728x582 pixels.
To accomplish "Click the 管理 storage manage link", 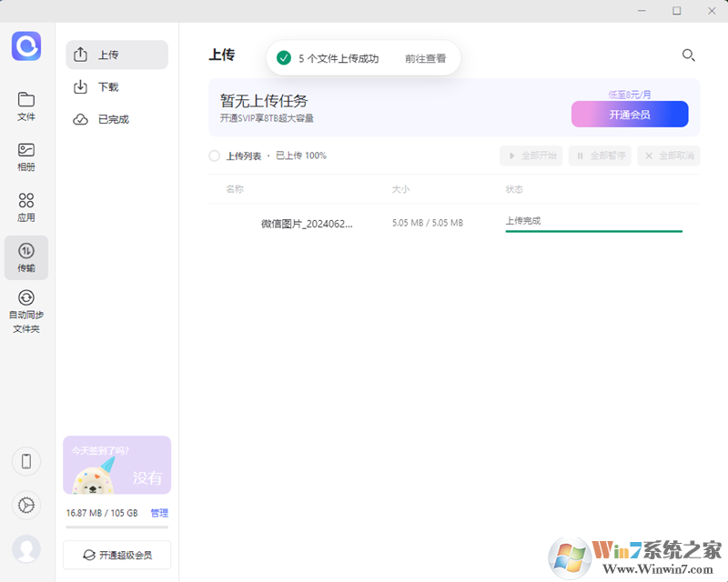I will 159,513.
